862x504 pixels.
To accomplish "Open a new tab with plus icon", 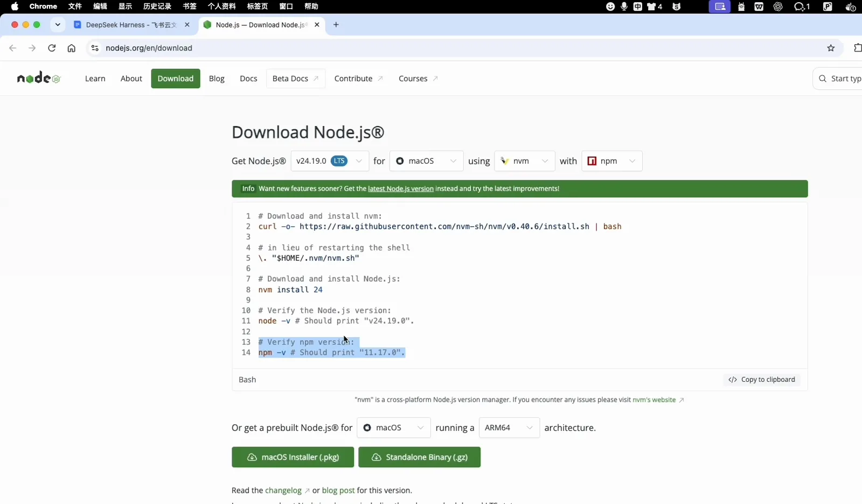I will 336,25.
